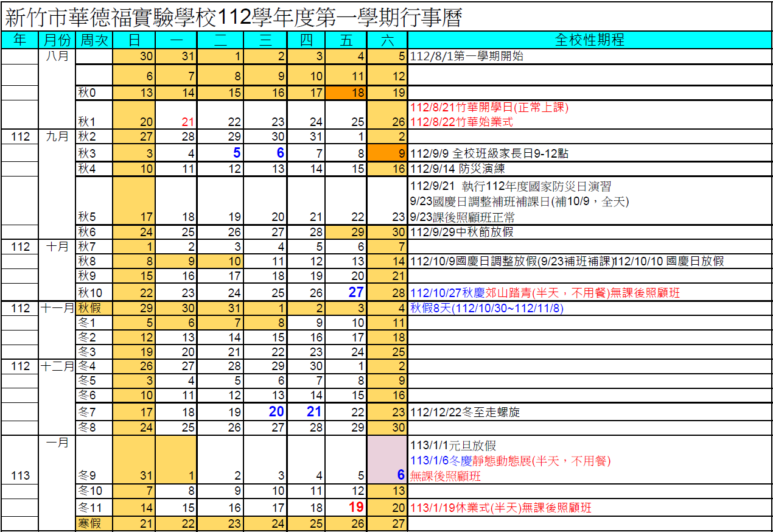Select the 112/12/22冬至走螺旋 event
Image resolution: width=773 pixels, height=532 pixels.
tap(465, 412)
